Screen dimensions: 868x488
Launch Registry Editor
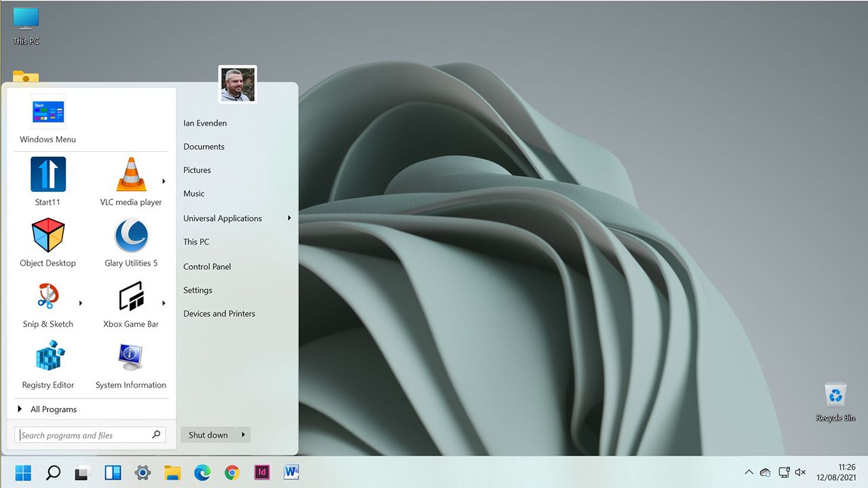48,365
